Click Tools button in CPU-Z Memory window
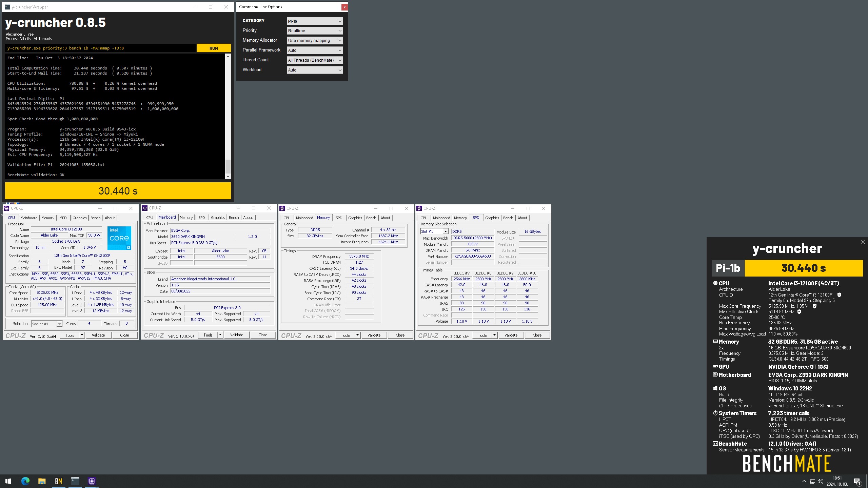 pos(345,335)
